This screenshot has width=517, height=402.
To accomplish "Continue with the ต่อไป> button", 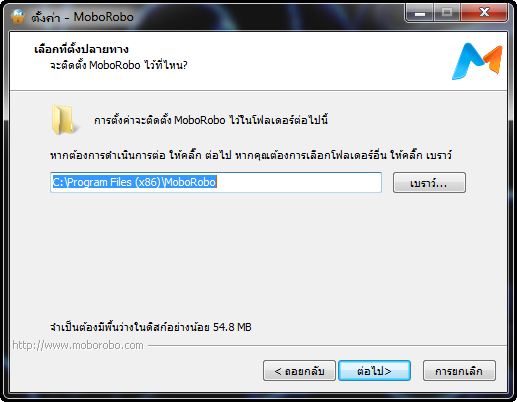I will pos(374,370).
